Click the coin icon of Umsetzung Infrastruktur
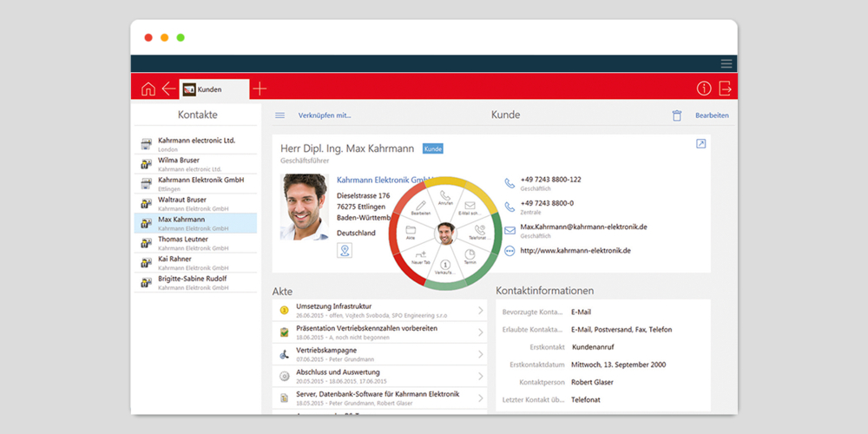 pos(284,311)
